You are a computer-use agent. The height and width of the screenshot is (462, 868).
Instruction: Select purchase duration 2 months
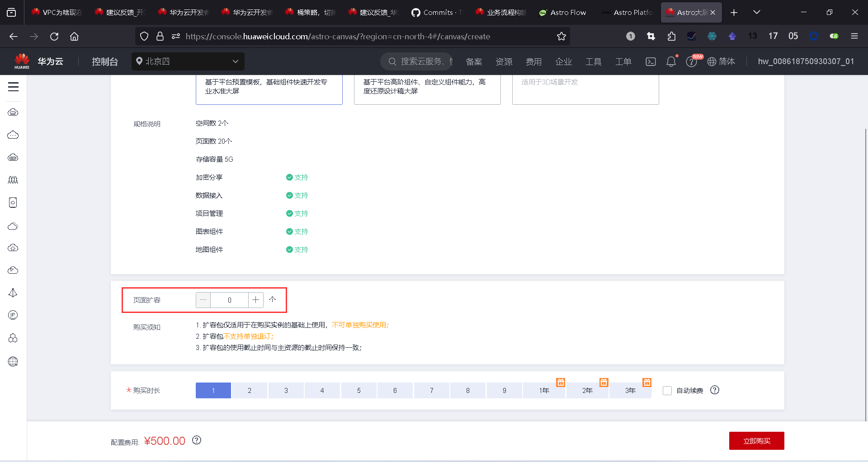click(x=250, y=390)
